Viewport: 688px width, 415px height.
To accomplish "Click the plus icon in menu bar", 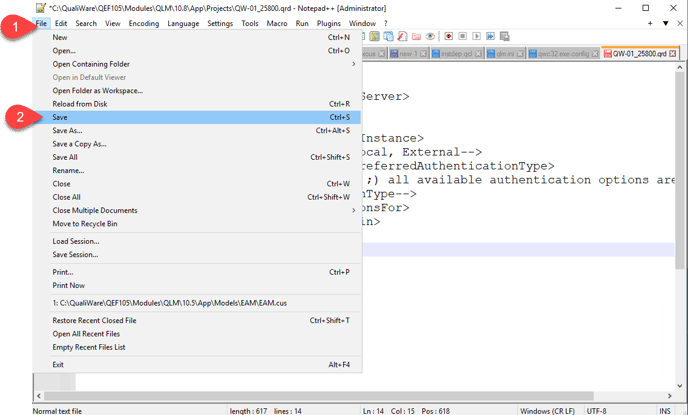I will point(650,23).
